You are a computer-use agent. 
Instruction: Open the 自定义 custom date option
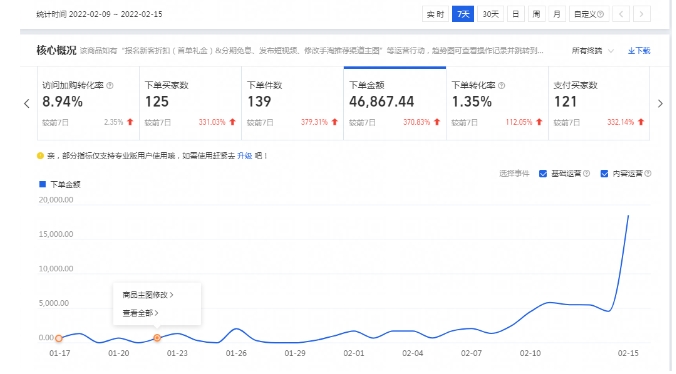point(589,14)
